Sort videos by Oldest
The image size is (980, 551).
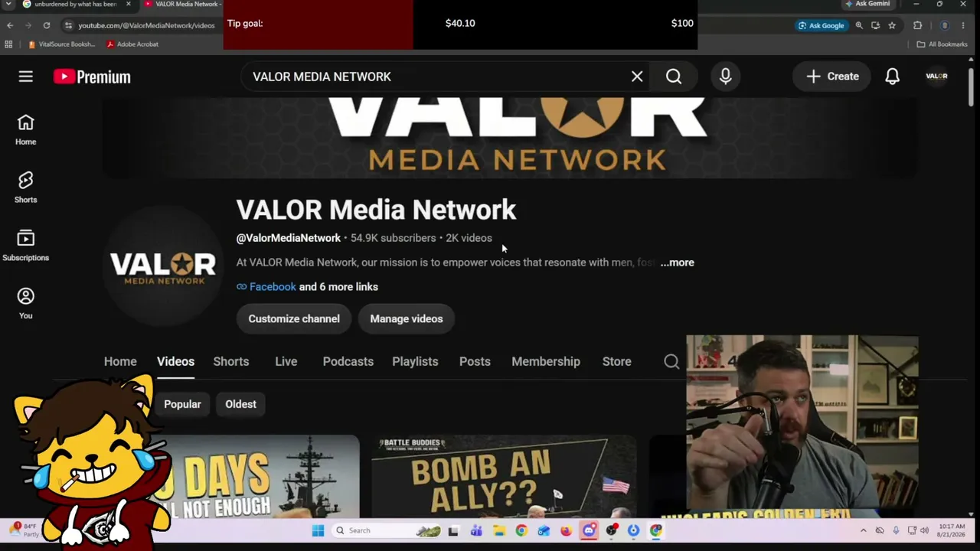tap(240, 404)
